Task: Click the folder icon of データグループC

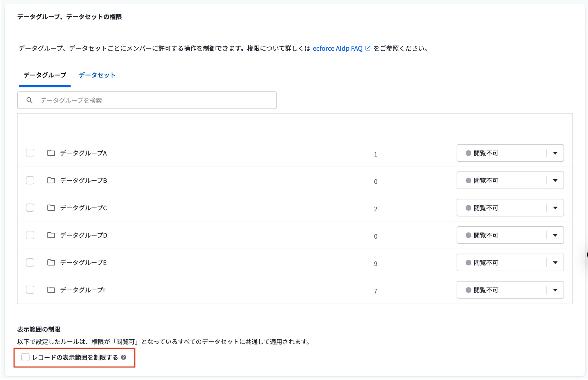Action: point(51,208)
